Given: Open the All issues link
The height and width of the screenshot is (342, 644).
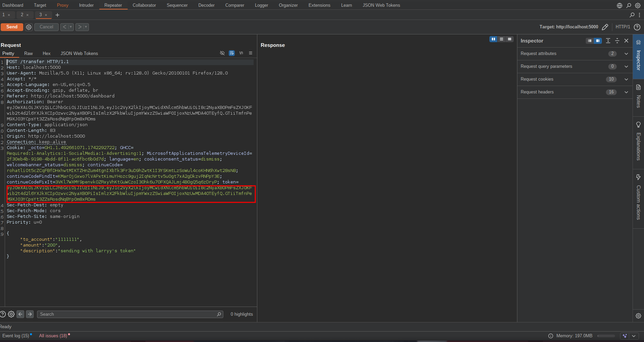Looking at the screenshot, I should [x=53, y=336].
